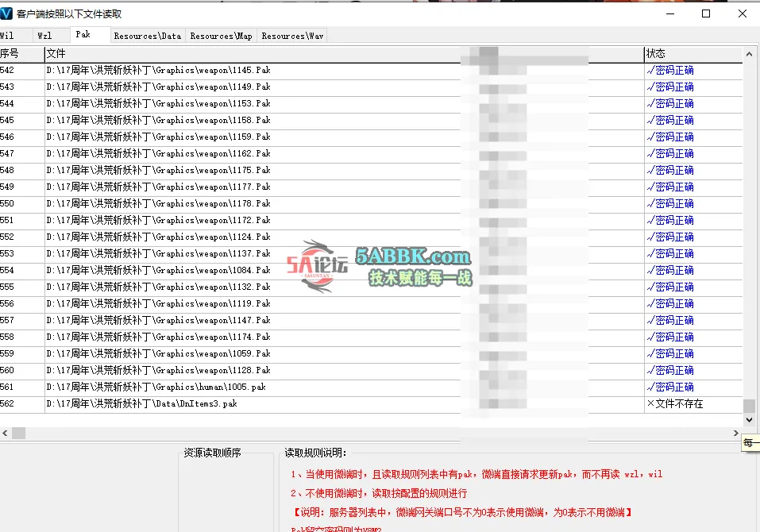Open the Resources\Wav tab
Image resolution: width=760 pixels, height=532 pixels.
coord(292,36)
